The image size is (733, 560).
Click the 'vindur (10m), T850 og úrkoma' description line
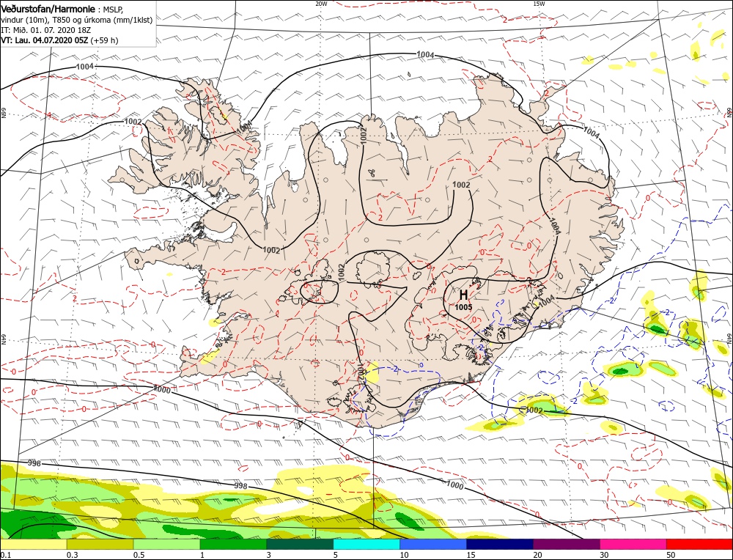(x=77, y=20)
